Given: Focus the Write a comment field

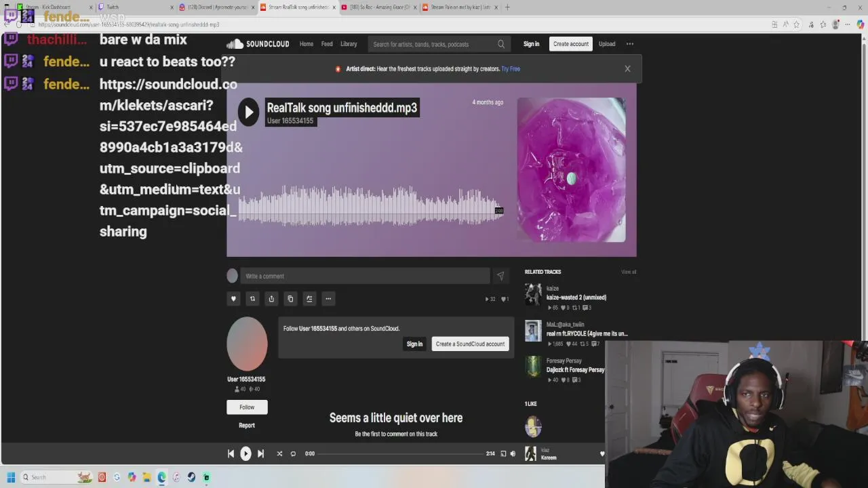Looking at the screenshot, I should coord(365,276).
